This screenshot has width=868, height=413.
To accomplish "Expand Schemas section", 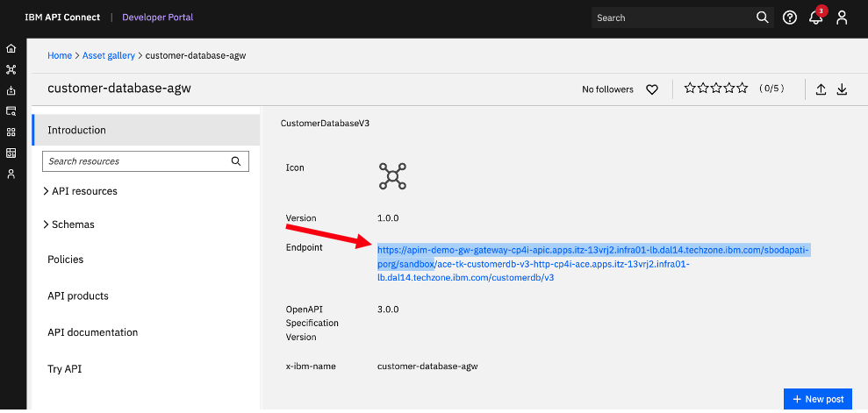I will [68, 225].
